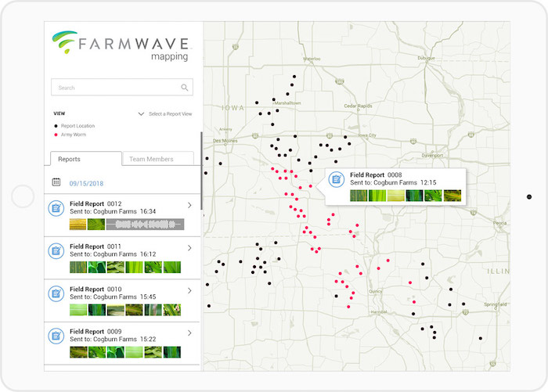Screen dimensions: 548x392
Task: Click the Field Report 0011 clipboard icon
Action: (56, 250)
